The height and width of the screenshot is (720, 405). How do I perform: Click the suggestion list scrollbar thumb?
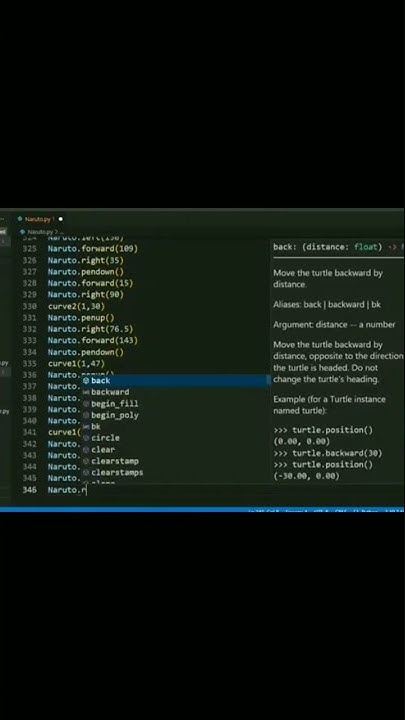268,381
